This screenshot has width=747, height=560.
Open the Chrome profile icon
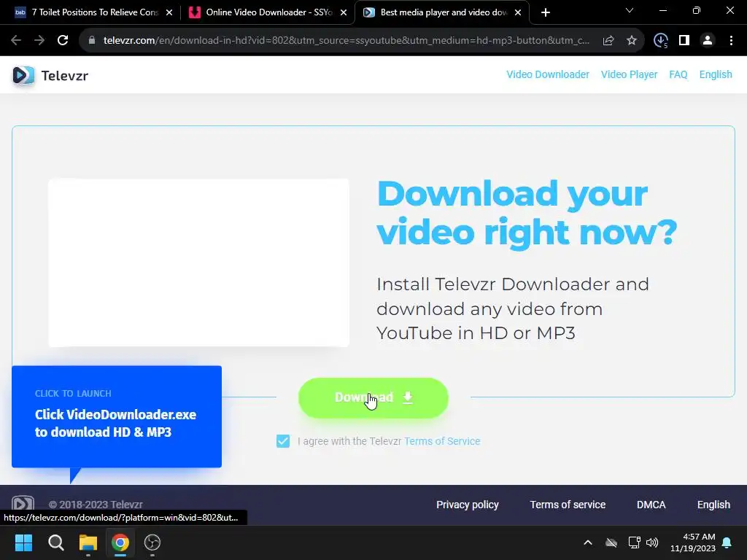tap(708, 41)
